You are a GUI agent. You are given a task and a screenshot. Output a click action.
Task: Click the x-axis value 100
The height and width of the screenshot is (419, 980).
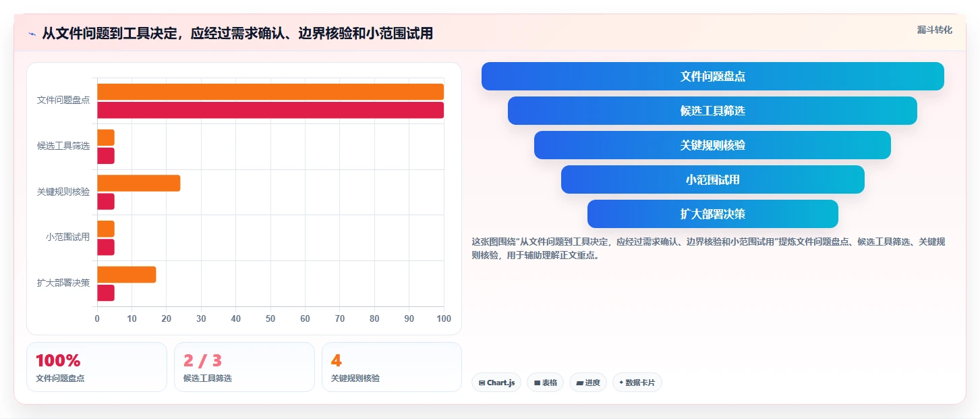click(x=443, y=318)
